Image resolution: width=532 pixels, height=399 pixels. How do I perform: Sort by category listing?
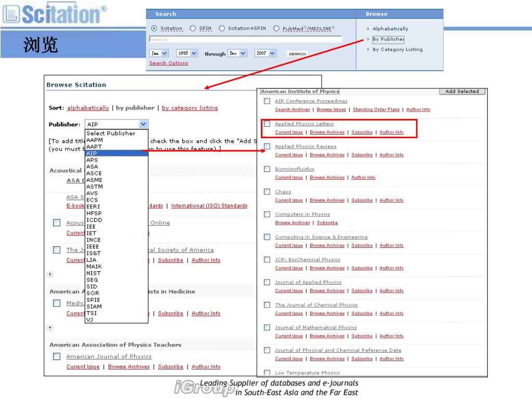[190, 108]
